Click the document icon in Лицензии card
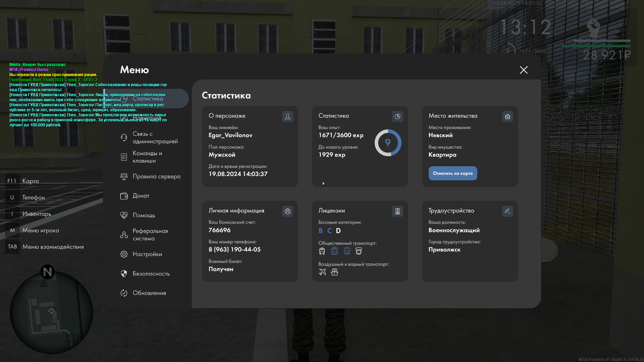This screenshot has width=644, height=362. (397, 211)
